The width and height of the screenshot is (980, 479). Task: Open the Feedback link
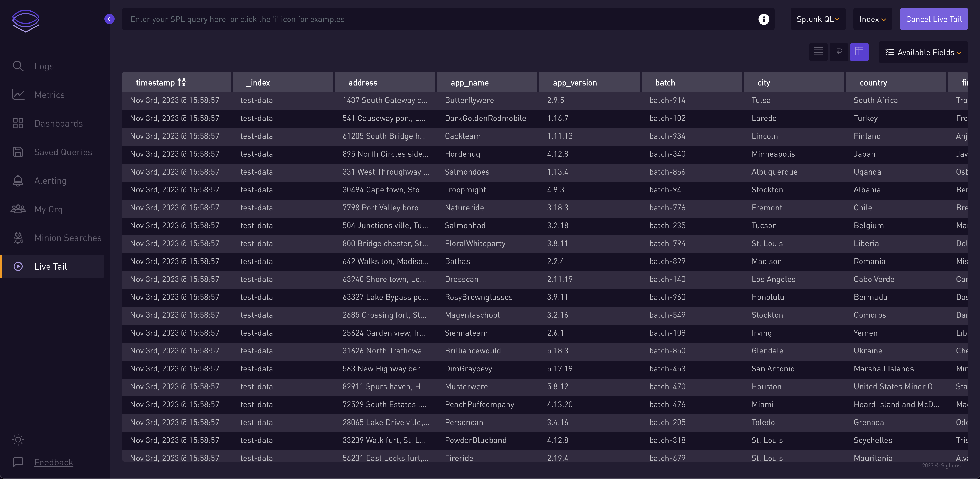click(x=54, y=462)
